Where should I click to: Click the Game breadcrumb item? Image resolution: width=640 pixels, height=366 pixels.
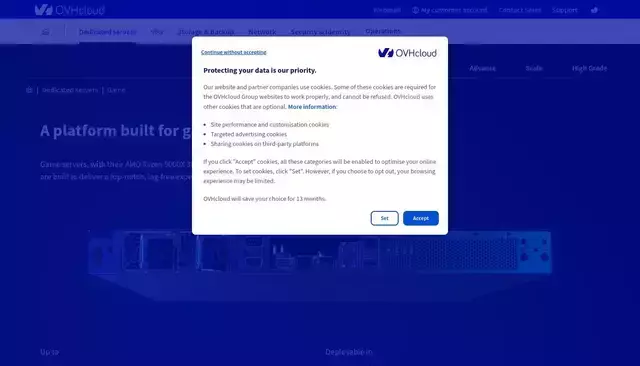click(x=116, y=90)
